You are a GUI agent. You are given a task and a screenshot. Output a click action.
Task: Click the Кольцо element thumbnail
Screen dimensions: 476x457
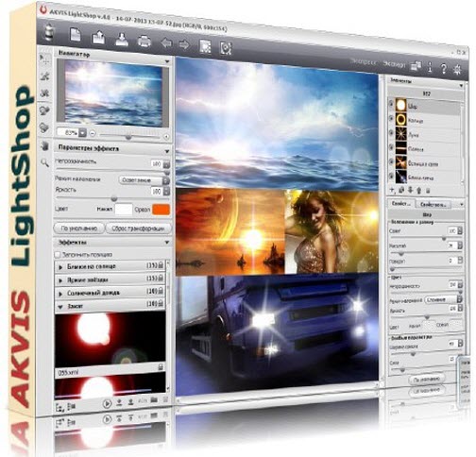(x=401, y=120)
